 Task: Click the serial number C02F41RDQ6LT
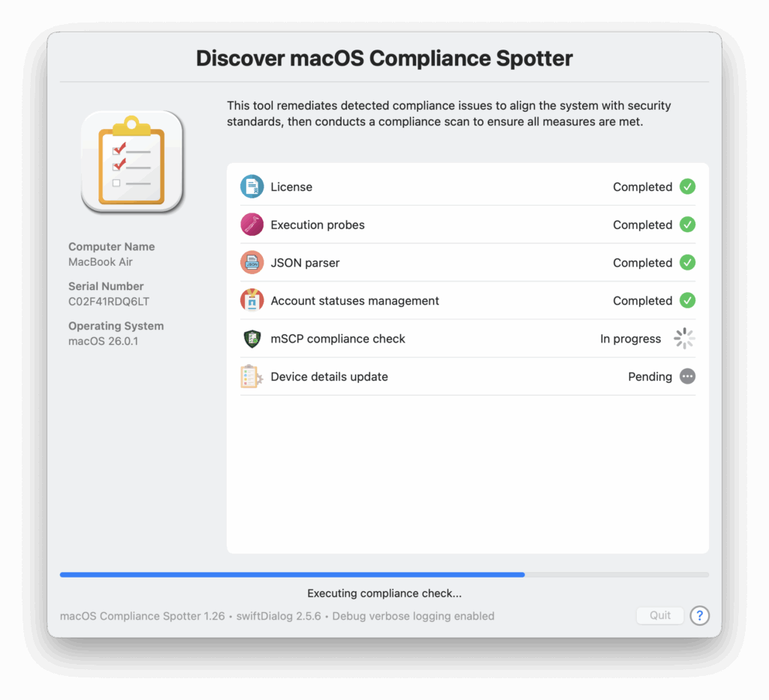pos(109,302)
